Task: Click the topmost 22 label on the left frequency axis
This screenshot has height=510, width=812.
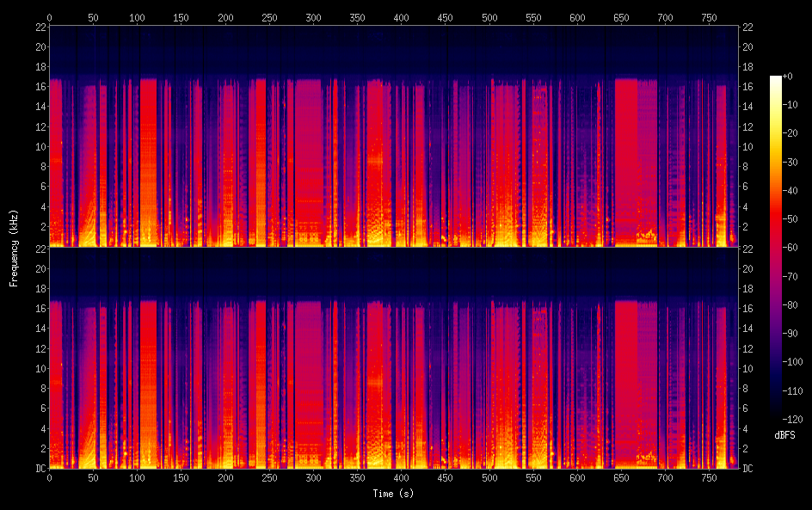Action: (x=40, y=27)
